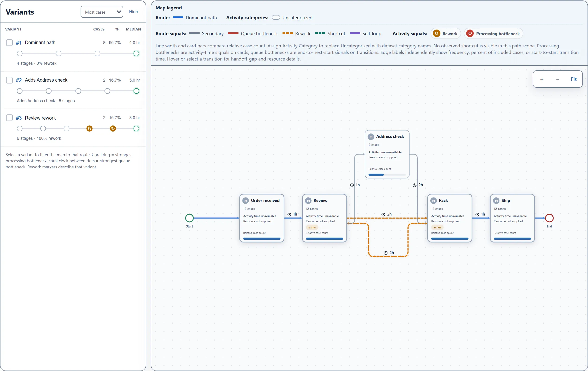
Task: Select the #2 Adds Address check variant
Action: pyautogui.click(x=73, y=90)
